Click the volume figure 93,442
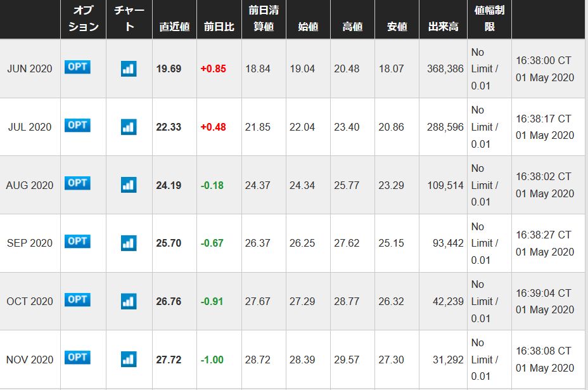 pyautogui.click(x=448, y=243)
